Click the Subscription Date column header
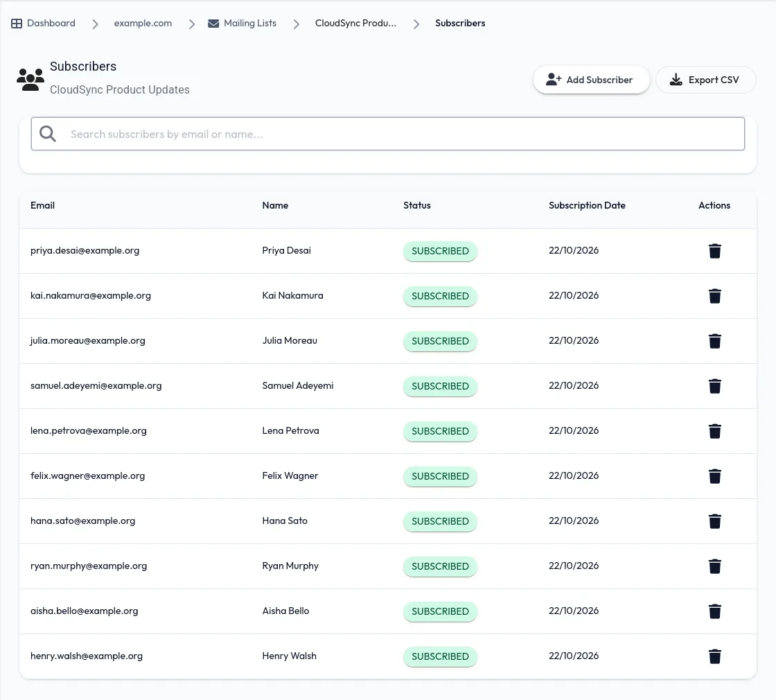 point(587,205)
